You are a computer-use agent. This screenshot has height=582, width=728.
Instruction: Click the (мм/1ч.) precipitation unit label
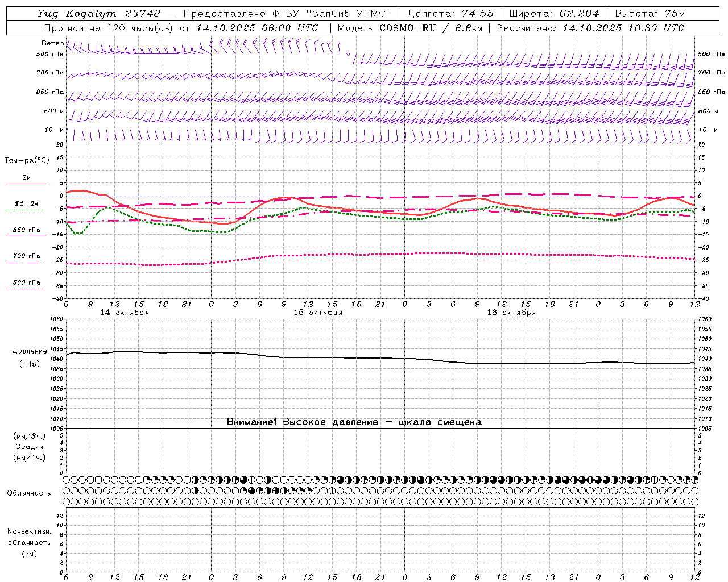click(x=29, y=458)
